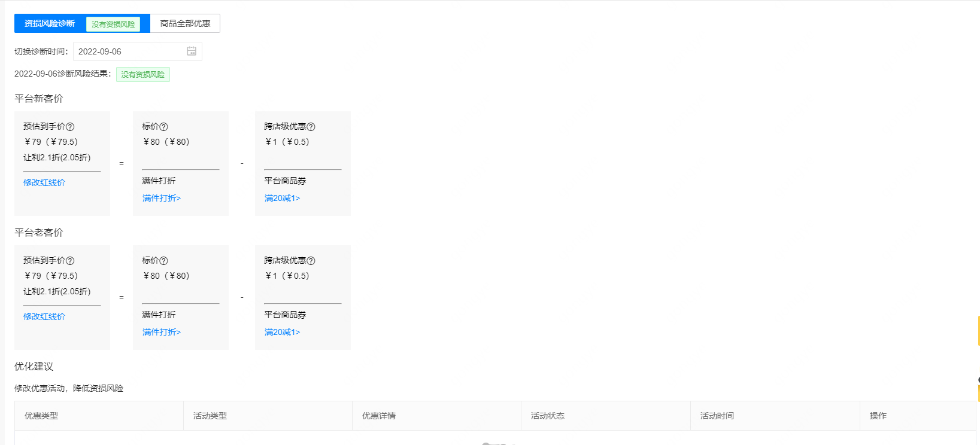Click help icon beside 标价 in 平台新客价
The image size is (980, 445).
pos(163,127)
